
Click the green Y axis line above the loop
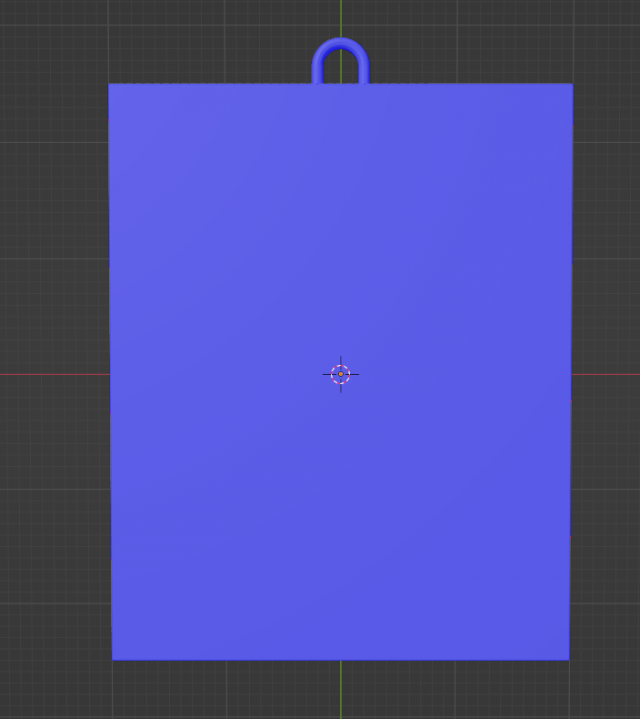coord(340,15)
